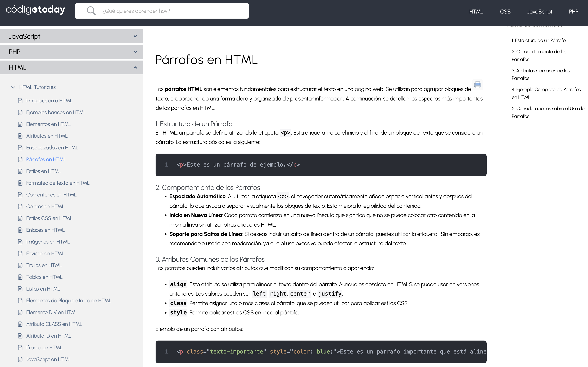Click the códigotoday logo
The height and width of the screenshot is (367, 588).
click(35, 10)
